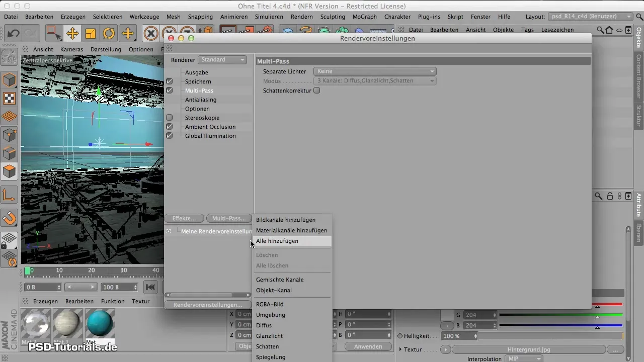This screenshot has height=362, width=644.
Task: Choose Materialkanäle hinzufügen menu entry
Action: [x=292, y=230]
